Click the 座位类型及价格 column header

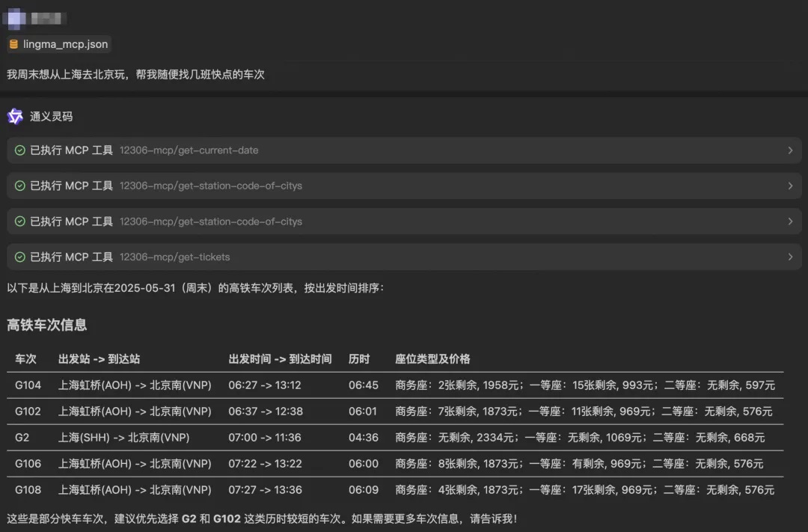432,359
